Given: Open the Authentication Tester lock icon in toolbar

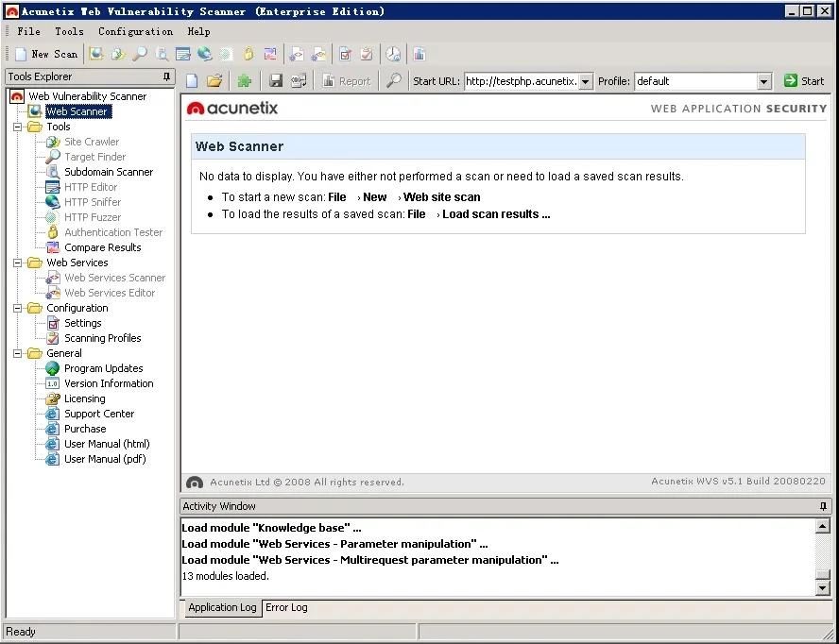Looking at the screenshot, I should [x=248, y=54].
